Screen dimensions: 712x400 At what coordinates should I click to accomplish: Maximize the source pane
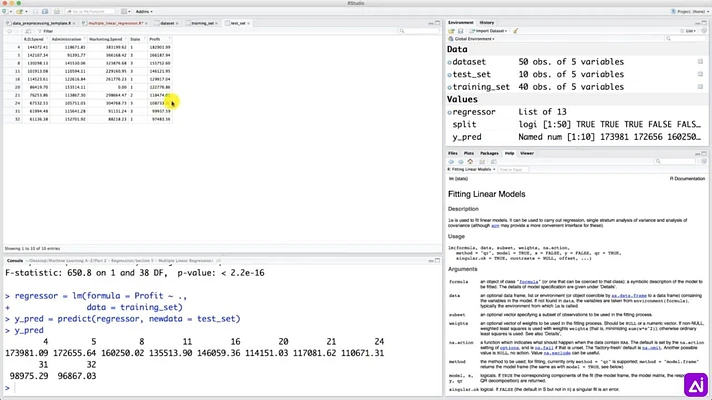click(437, 23)
